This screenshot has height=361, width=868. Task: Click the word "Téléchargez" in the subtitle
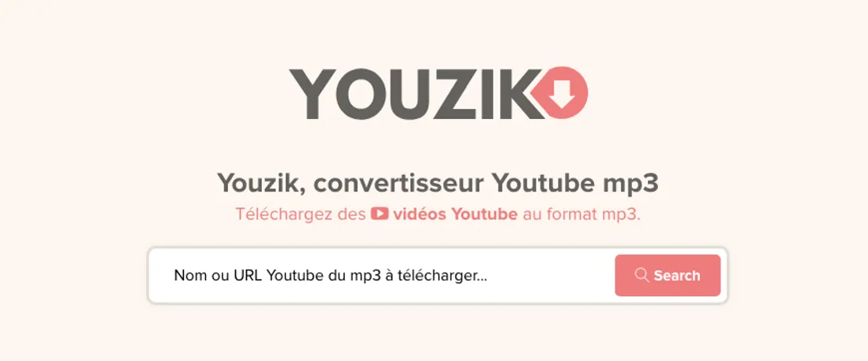[x=284, y=214]
